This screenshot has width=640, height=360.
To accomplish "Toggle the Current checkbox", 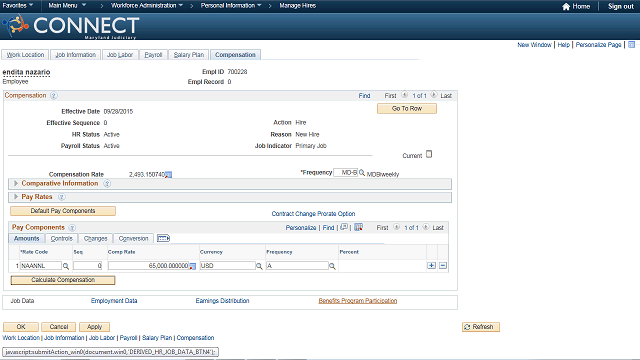I will pyautogui.click(x=429, y=154).
